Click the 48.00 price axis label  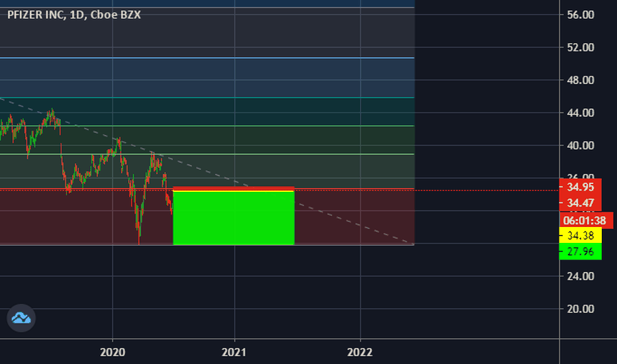[x=581, y=80]
